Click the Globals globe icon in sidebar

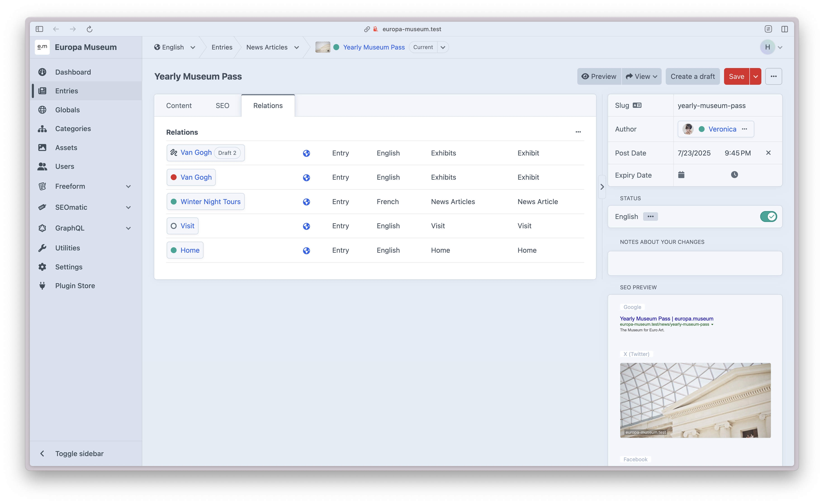42,110
